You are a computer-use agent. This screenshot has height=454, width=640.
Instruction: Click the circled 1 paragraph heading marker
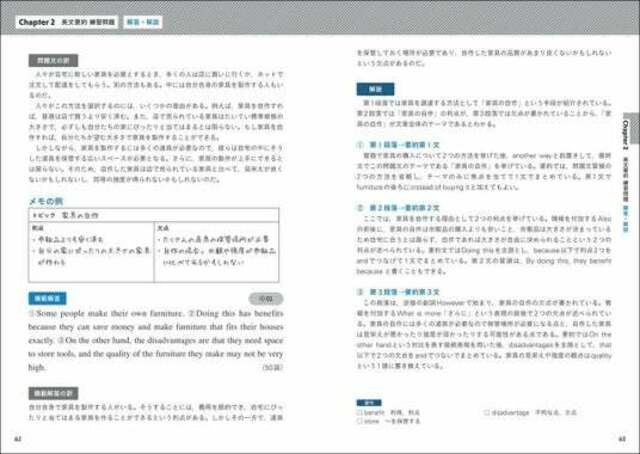(x=360, y=145)
